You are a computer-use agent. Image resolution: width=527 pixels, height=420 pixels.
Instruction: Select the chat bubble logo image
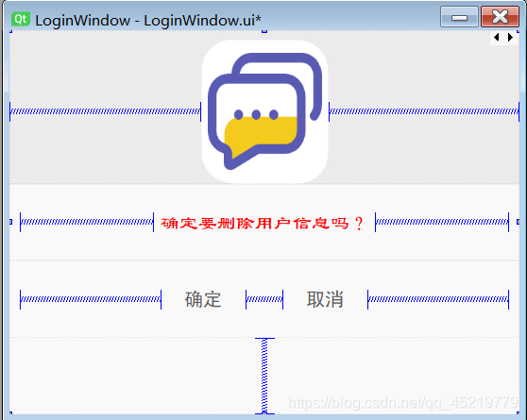coord(264,111)
